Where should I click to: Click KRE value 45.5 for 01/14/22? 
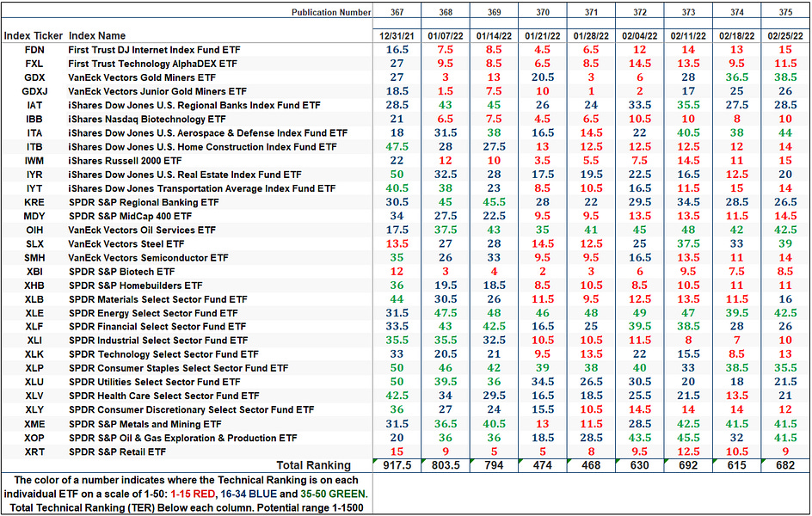pos(494,202)
